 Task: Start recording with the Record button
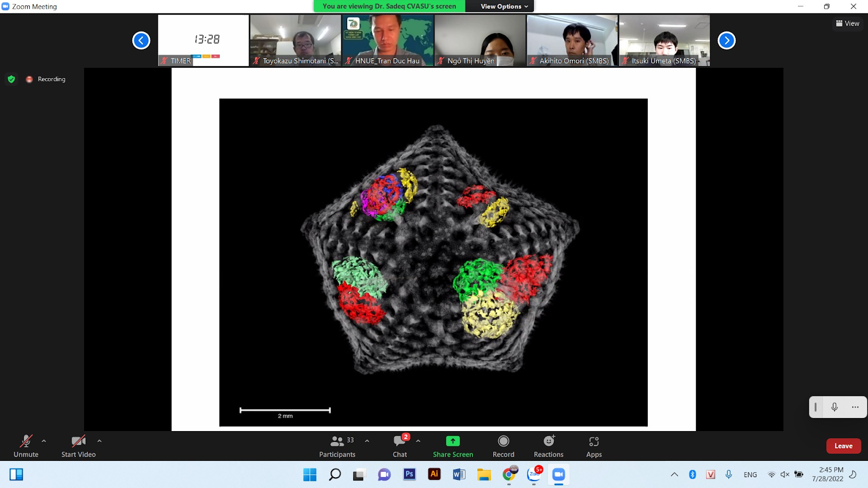tap(503, 446)
